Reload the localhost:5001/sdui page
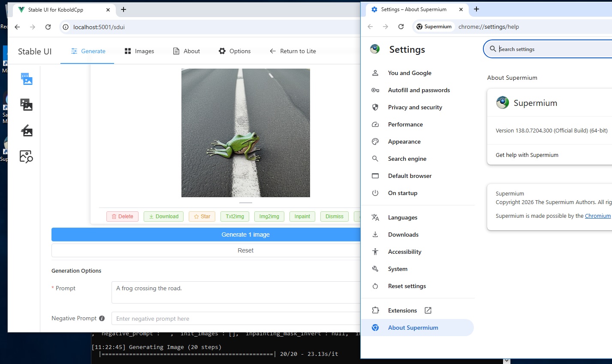The image size is (612, 364). click(48, 27)
